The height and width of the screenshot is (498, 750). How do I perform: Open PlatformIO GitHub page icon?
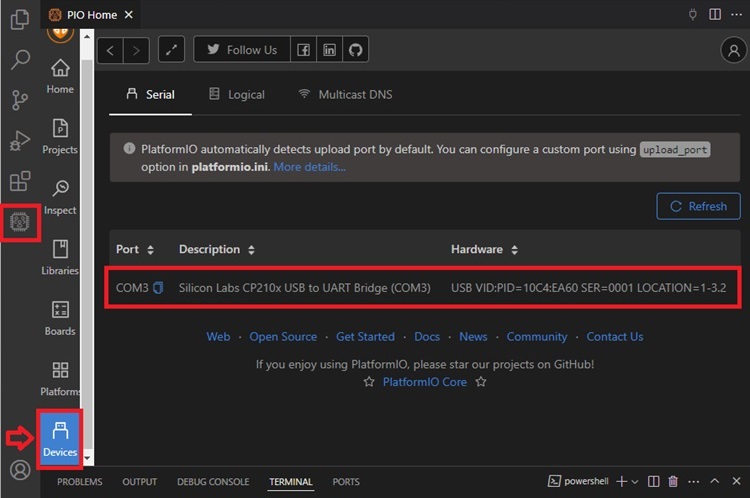[355, 50]
